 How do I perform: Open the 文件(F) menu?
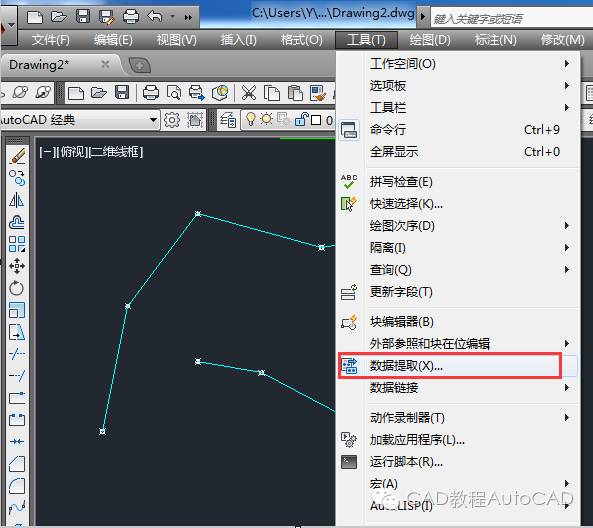coord(51,40)
